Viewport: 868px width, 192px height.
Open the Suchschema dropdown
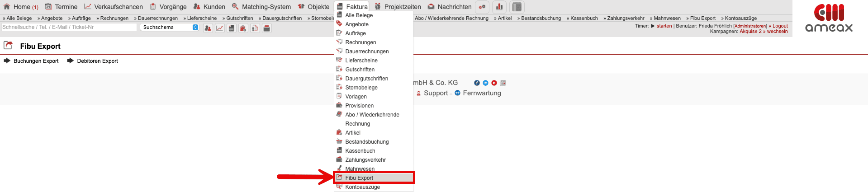pos(169,27)
